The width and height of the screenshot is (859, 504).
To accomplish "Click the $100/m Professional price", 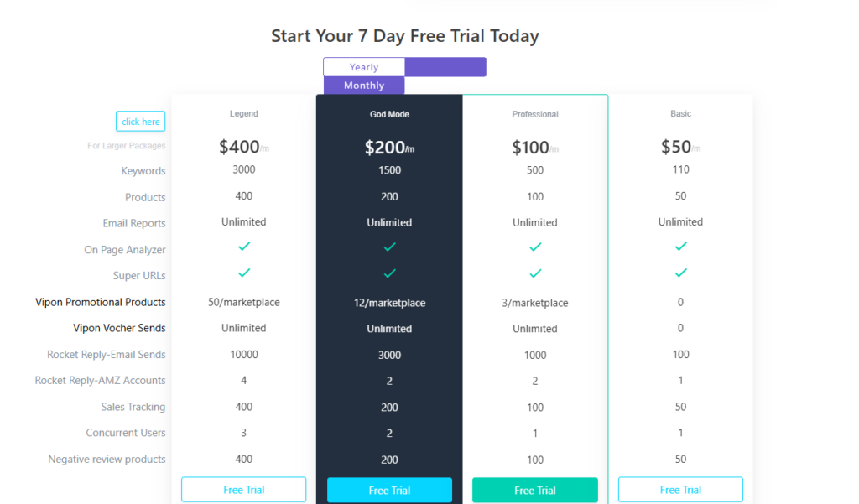I will pos(535,148).
